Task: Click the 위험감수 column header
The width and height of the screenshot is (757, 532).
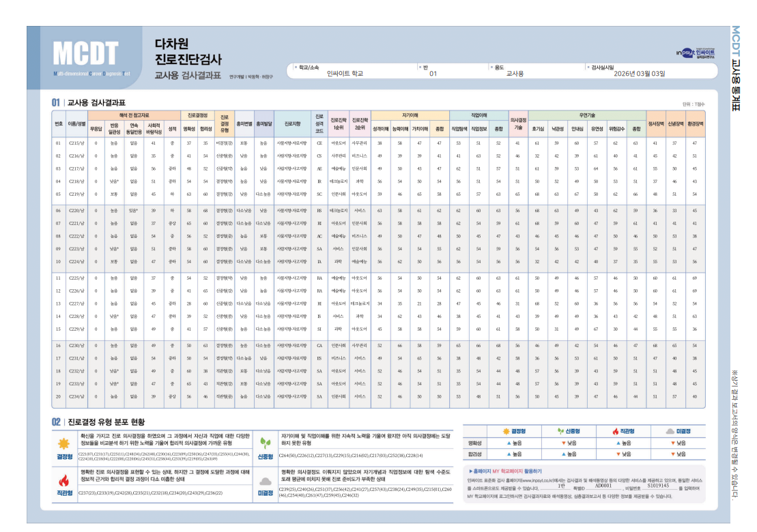Action: click(616, 129)
